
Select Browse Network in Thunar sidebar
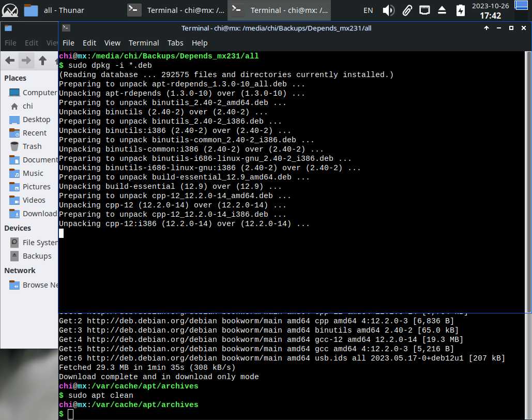33,285
